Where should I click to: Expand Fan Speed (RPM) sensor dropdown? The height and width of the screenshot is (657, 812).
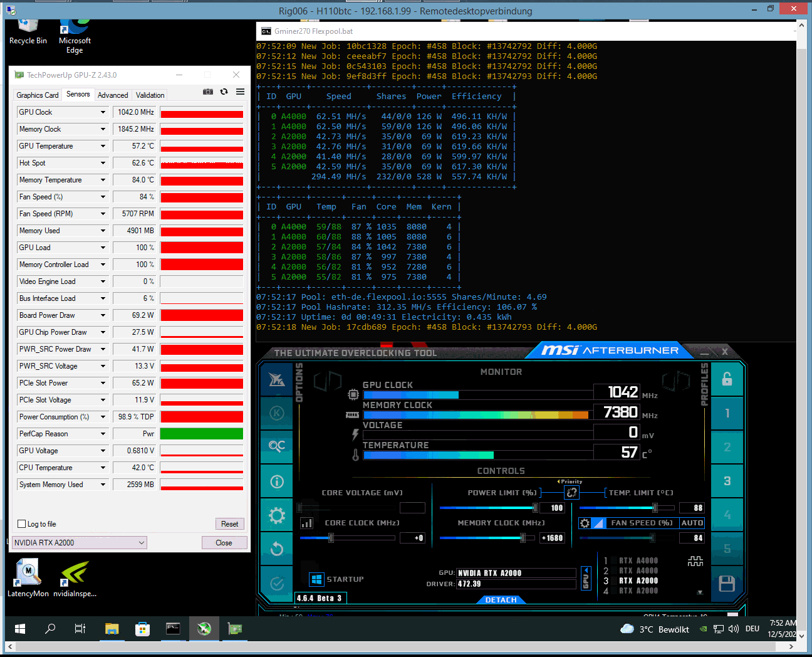[x=103, y=214]
